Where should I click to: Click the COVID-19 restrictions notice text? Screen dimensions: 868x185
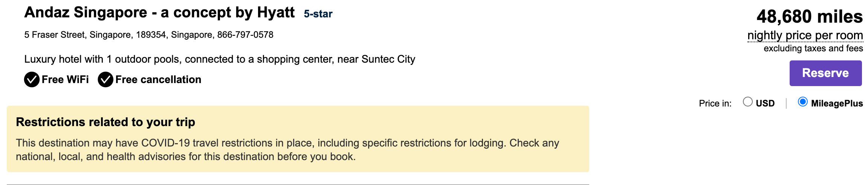287,150
